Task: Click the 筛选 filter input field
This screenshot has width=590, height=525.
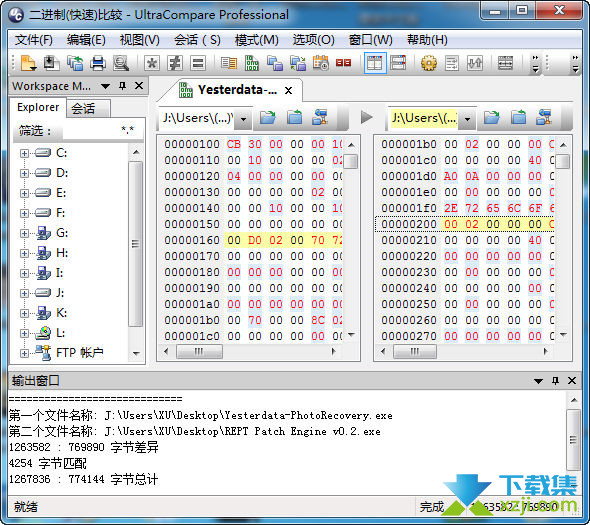Action: [103, 131]
